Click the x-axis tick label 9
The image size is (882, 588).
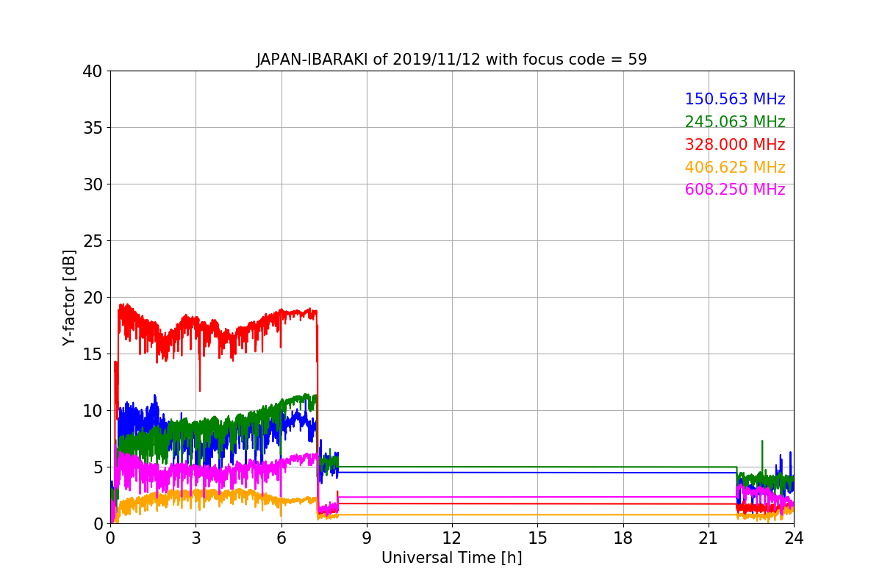coord(367,537)
